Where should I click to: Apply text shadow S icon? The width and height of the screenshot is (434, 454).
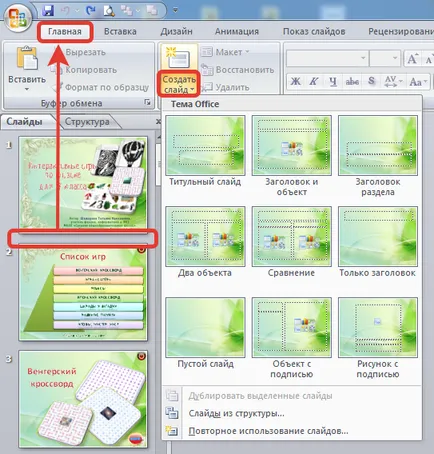pos(371,81)
